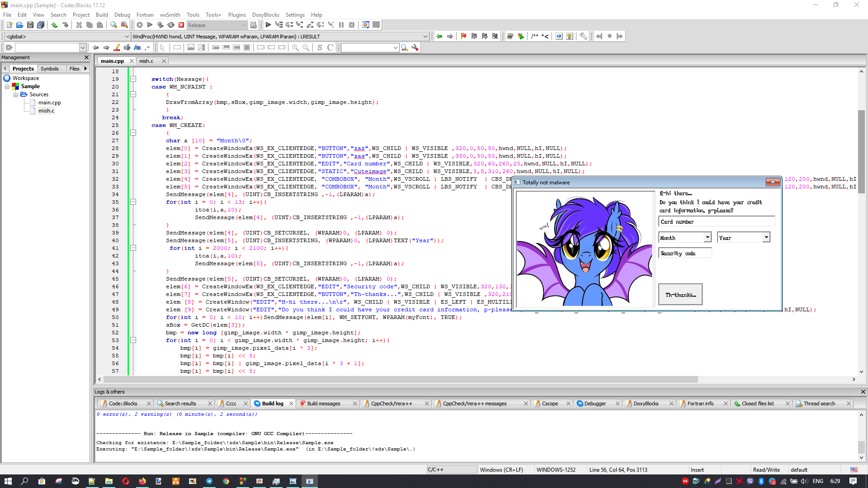The width and height of the screenshot is (868, 488).
Task: Zoom in with the magnifier plus icon
Action: click(x=295, y=48)
